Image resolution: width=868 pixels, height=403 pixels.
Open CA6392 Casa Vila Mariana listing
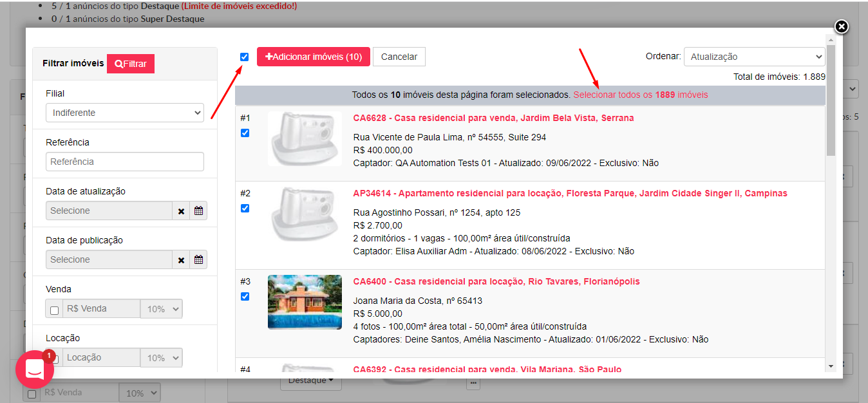point(487,370)
